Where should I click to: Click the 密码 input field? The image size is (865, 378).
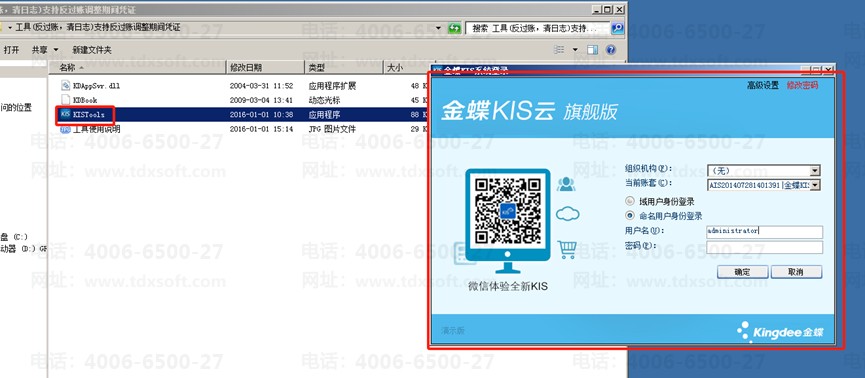(x=765, y=247)
